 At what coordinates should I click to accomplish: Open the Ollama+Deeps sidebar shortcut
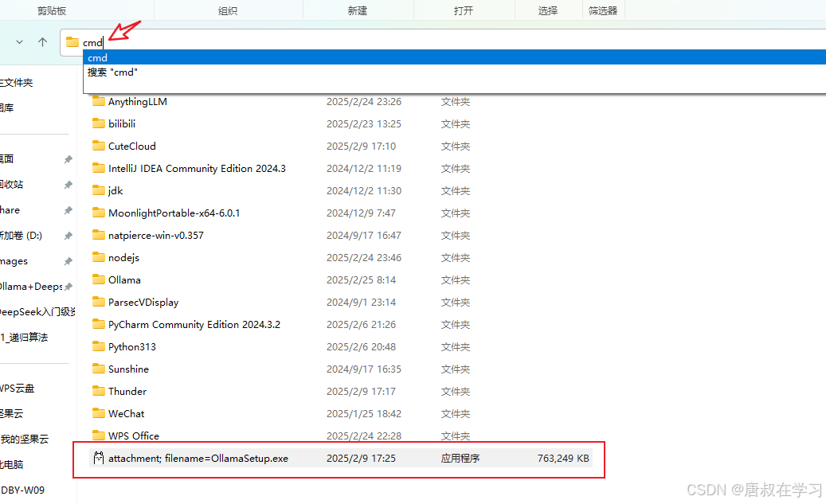click(x=31, y=287)
